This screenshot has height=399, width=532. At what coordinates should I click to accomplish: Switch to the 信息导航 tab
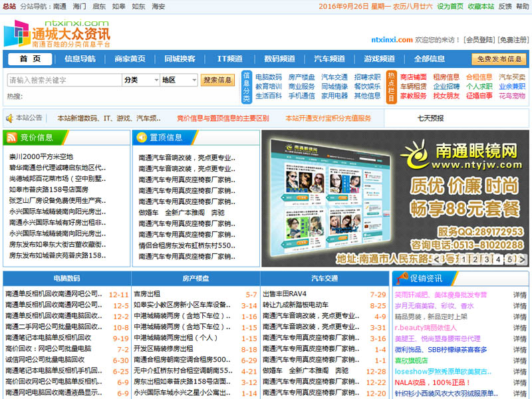pyautogui.click(x=80, y=59)
